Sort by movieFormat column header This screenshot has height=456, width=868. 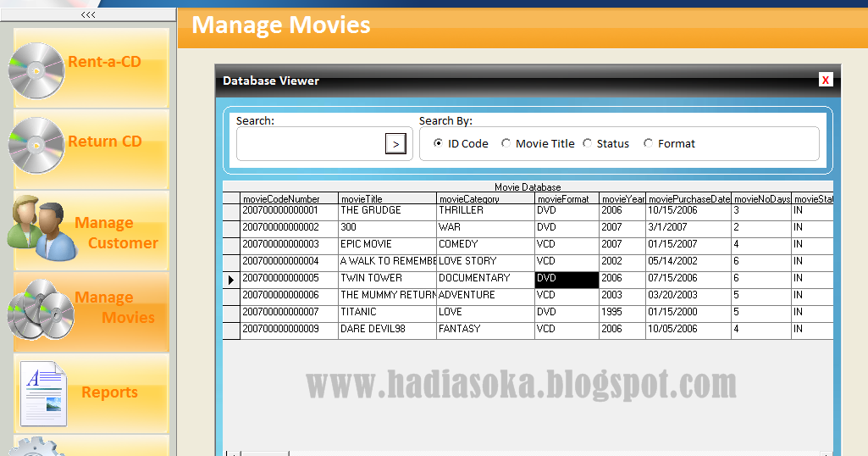pos(567,198)
